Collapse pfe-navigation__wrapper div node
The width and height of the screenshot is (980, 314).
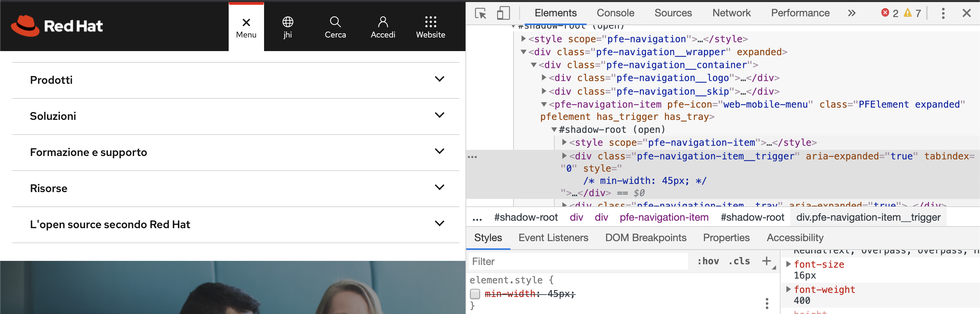pos(523,52)
